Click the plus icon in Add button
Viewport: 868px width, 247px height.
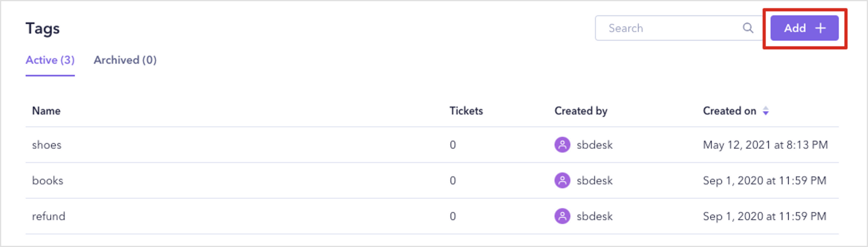[820, 28]
